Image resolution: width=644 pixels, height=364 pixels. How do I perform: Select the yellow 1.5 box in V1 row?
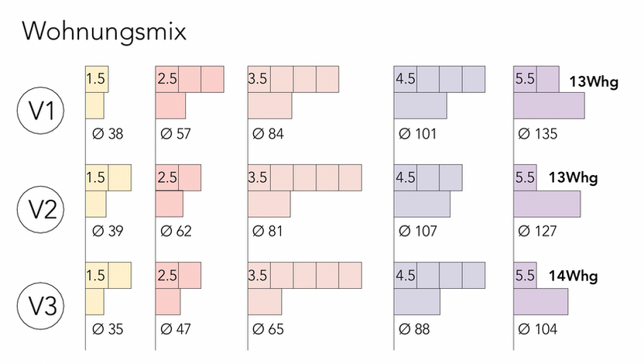click(x=97, y=79)
